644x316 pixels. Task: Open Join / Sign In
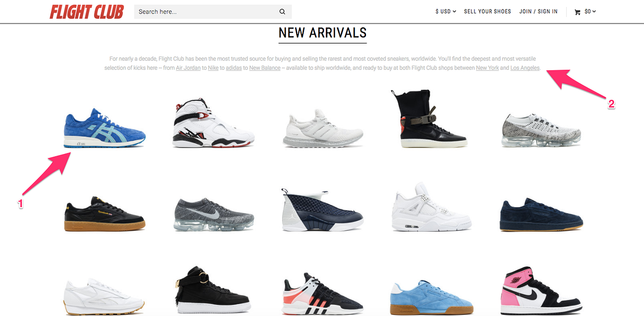tap(538, 11)
